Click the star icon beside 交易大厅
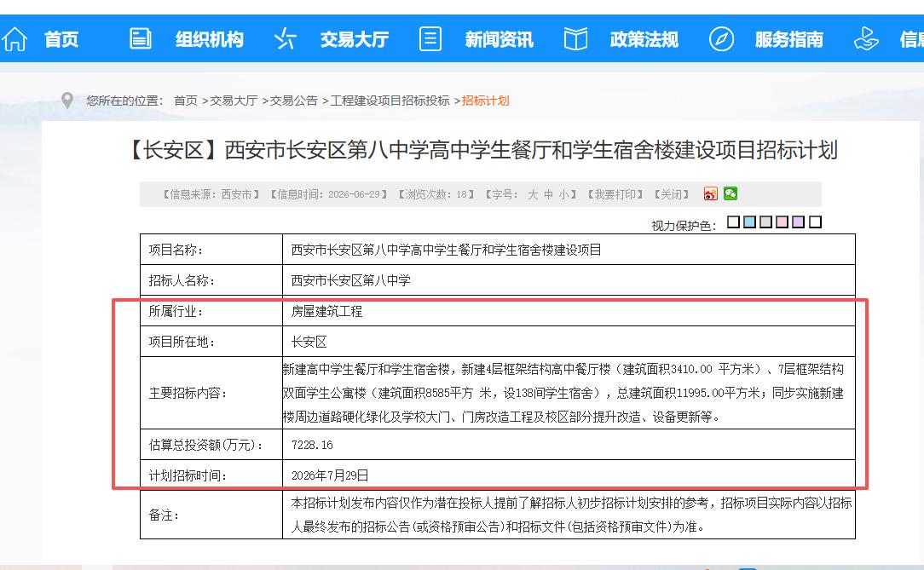This screenshot has width=924, height=570. pyautogui.click(x=286, y=39)
